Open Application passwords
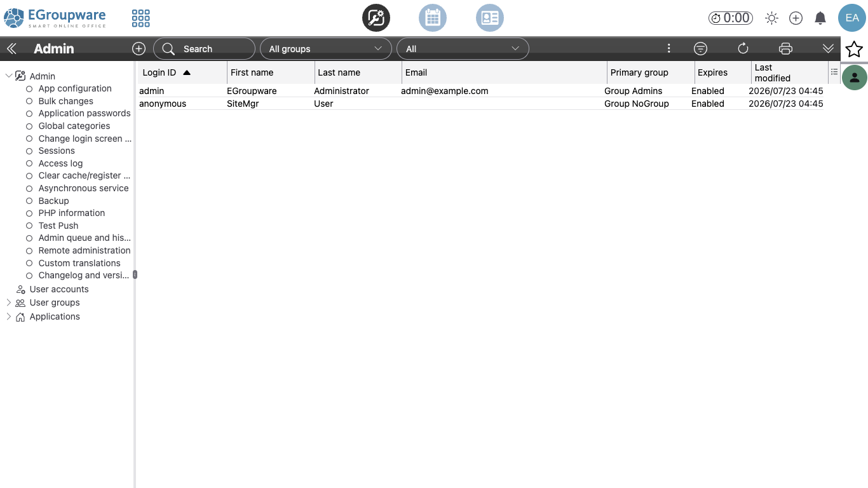The height and width of the screenshot is (488, 868). pos(85,113)
